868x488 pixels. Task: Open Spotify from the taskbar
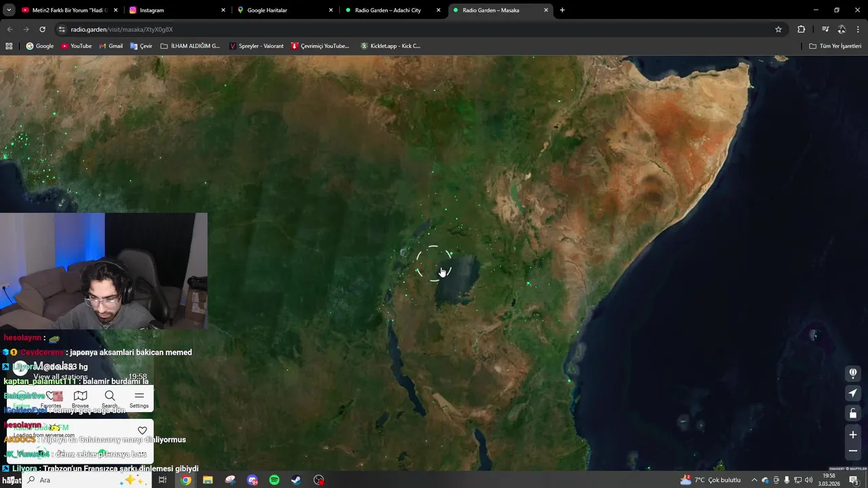(274, 480)
